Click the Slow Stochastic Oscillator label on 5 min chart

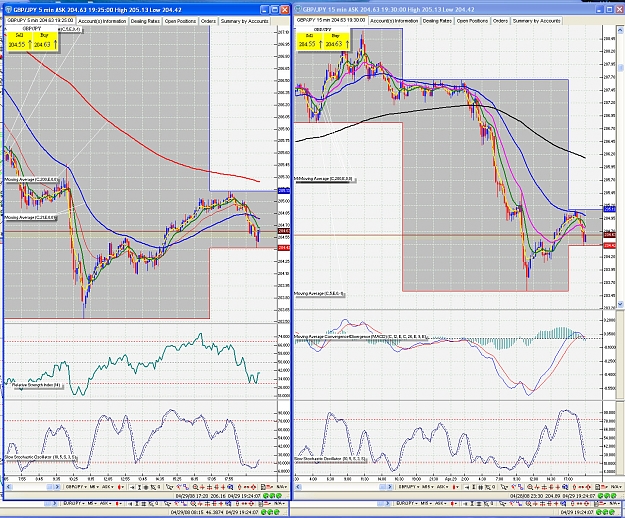point(41,457)
